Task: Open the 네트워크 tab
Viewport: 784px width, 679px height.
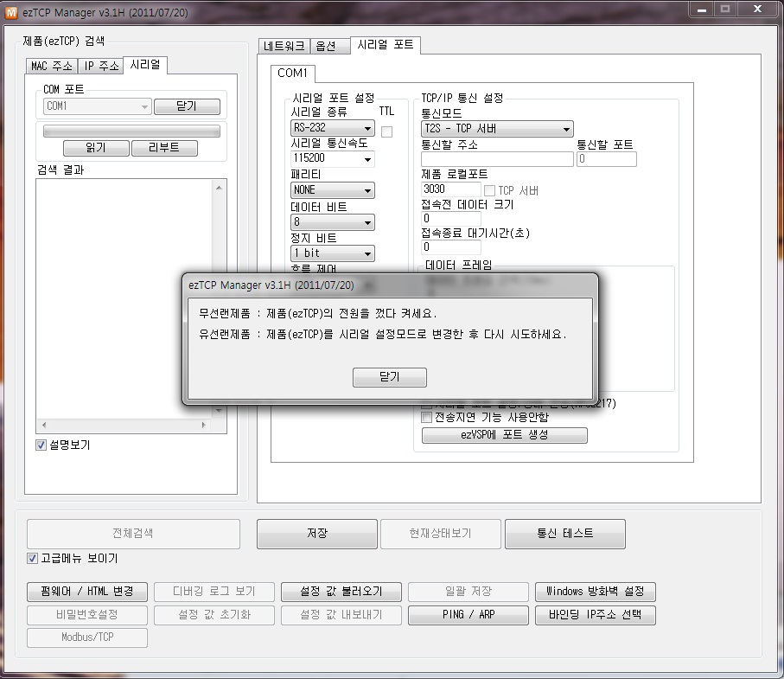Action: coord(284,46)
